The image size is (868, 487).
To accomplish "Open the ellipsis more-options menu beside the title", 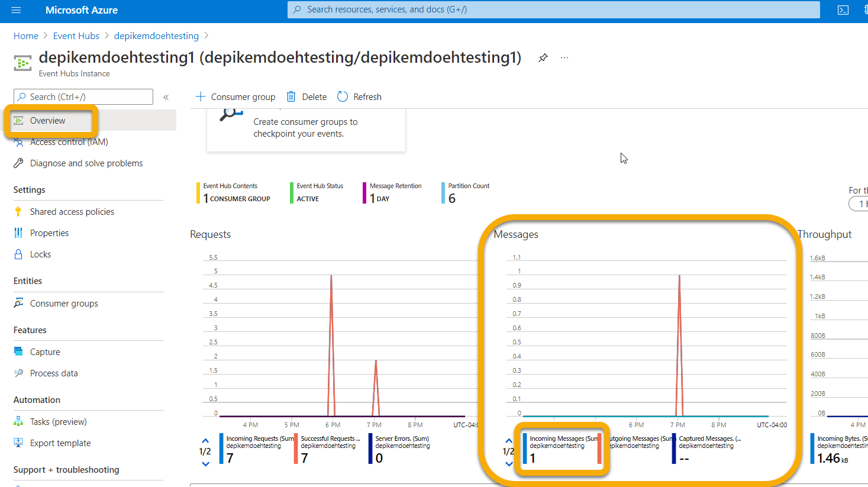I will 564,58.
